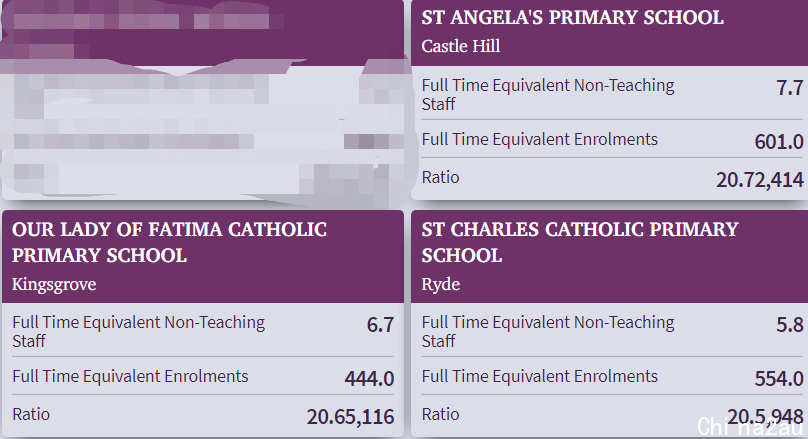
Task: Click Our Lady of Fatima staff value 6.7
Action: (380, 325)
